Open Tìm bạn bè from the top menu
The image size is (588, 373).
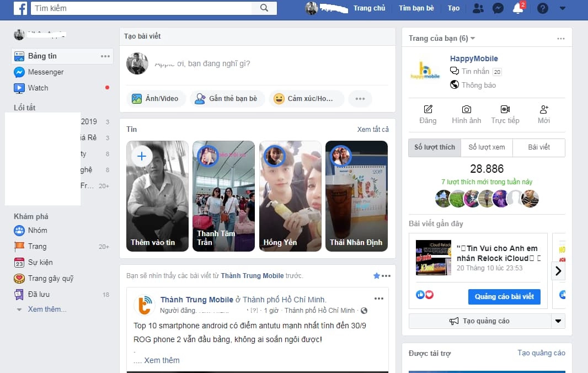[416, 8]
